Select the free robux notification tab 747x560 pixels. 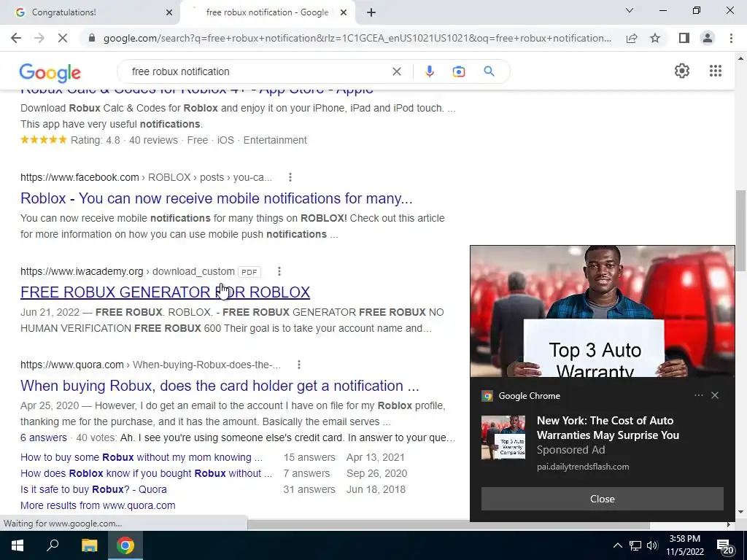pyautogui.click(x=267, y=12)
